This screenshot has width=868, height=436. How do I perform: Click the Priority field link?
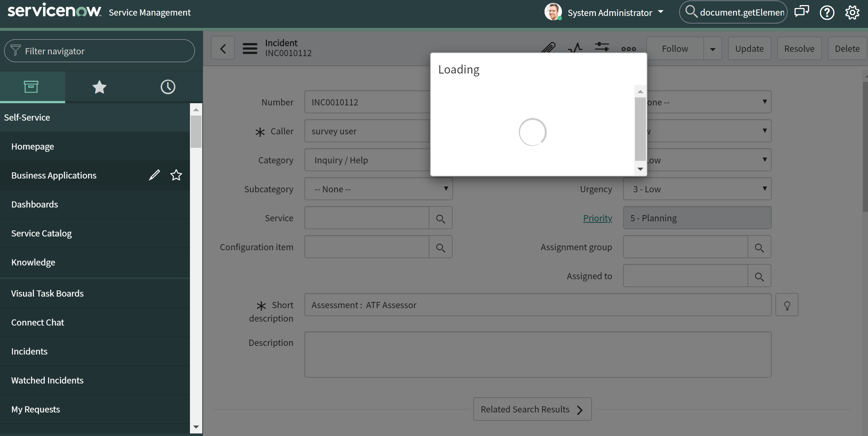(x=597, y=218)
